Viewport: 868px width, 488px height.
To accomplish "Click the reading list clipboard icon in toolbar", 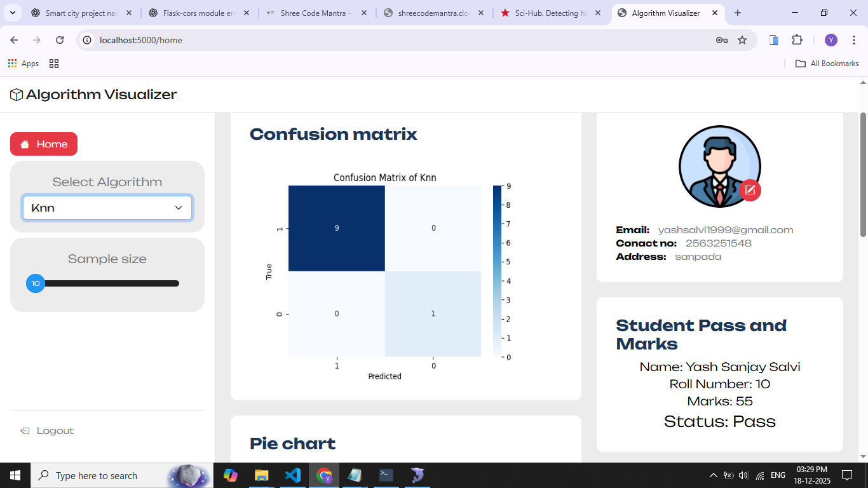I will point(773,39).
